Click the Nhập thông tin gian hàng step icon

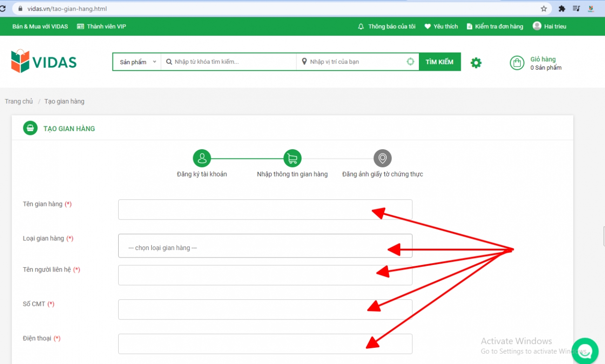(292, 159)
